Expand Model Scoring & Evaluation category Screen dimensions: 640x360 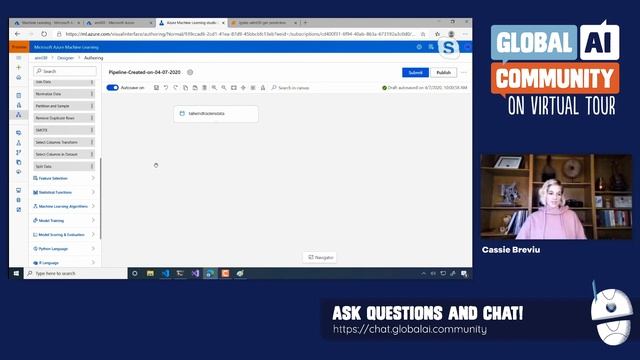point(64,235)
